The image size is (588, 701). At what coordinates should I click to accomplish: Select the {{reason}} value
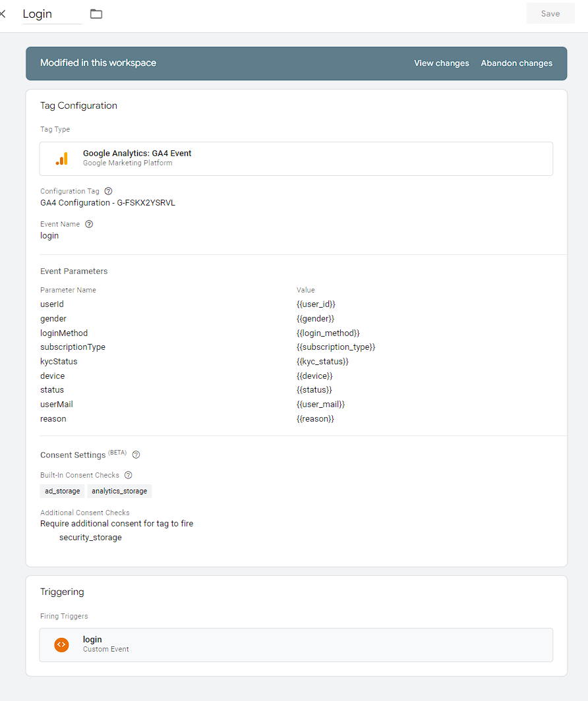pos(315,419)
